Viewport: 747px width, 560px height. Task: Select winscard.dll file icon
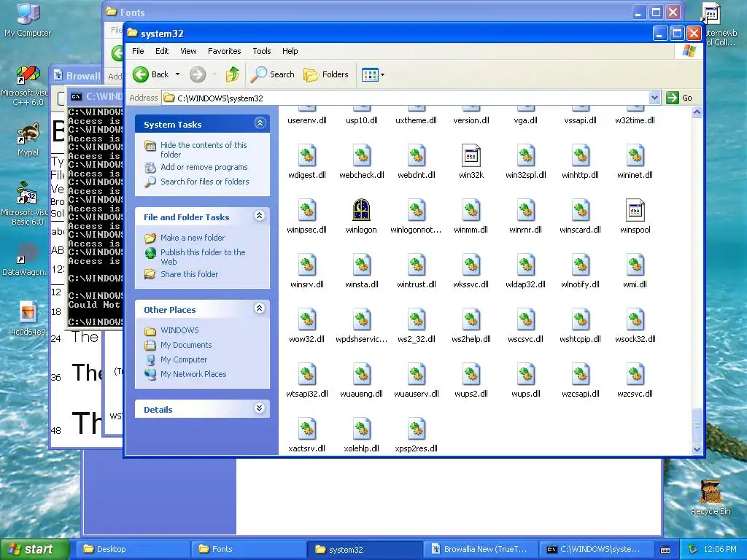tap(580, 210)
